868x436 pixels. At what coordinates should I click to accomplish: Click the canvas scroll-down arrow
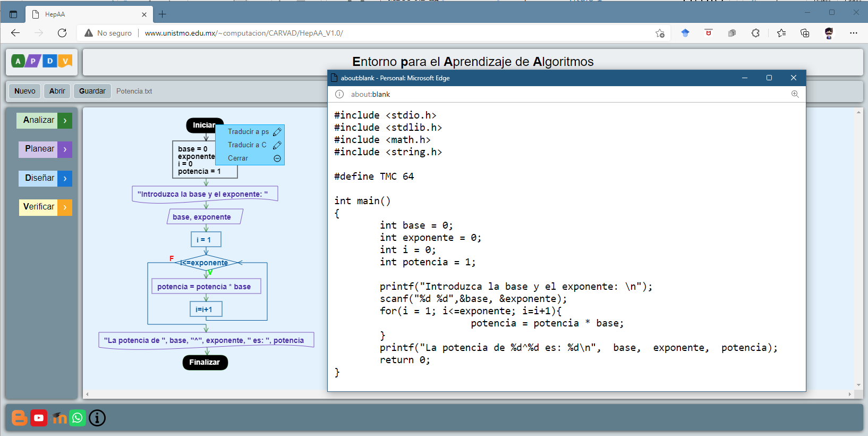pos(858,385)
